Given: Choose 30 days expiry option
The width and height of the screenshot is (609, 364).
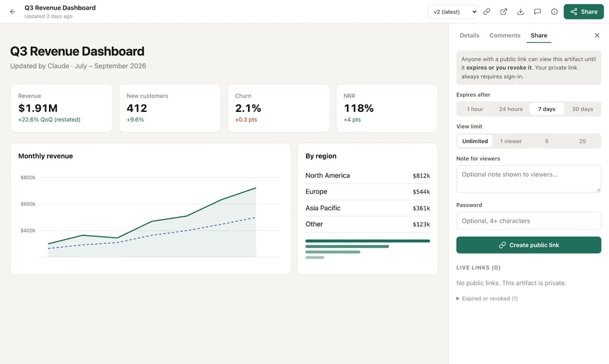Looking at the screenshot, I should (582, 109).
